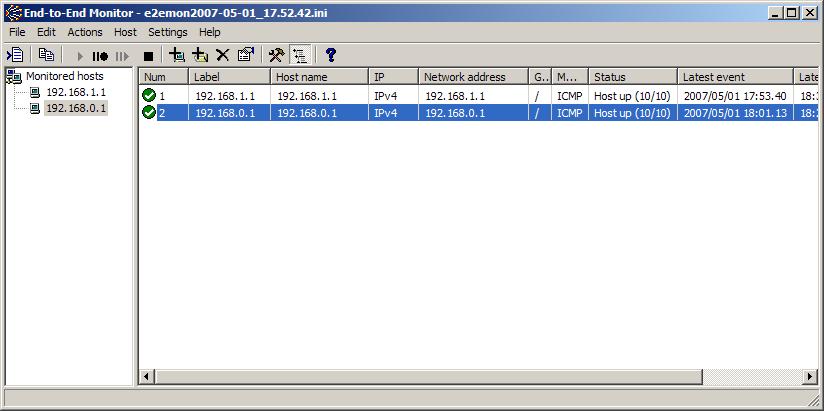
Task: Click the latest event 2007/05/01 17:53.40
Action: (735, 96)
